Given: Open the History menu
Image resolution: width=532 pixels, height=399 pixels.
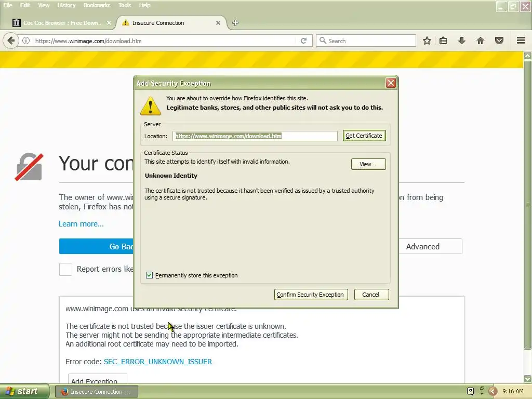Looking at the screenshot, I should point(66,5).
